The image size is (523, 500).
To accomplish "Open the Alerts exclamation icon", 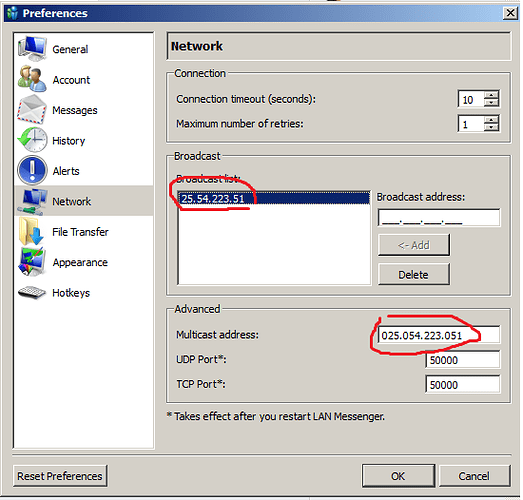I will [32, 170].
